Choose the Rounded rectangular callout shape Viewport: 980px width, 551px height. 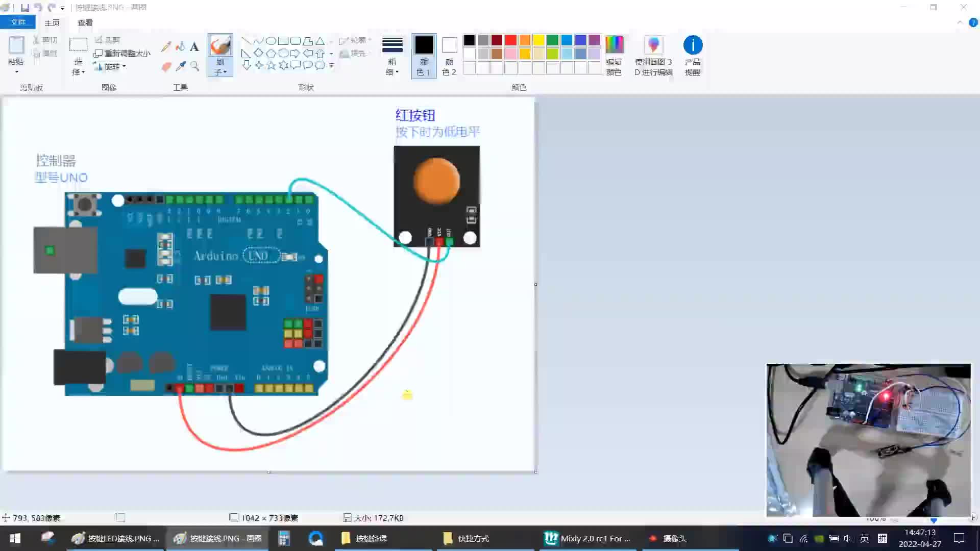296,65
